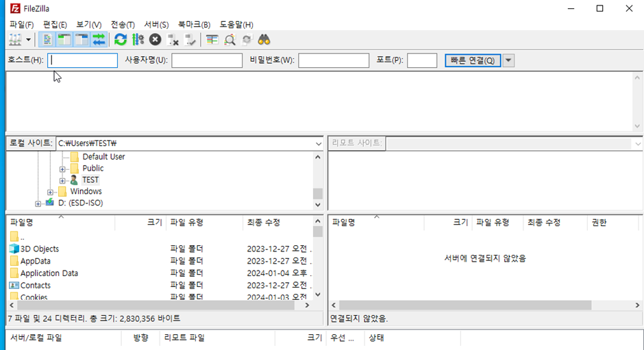Image resolution: width=644 pixels, height=350 pixels.
Task: Select D: (ESD-ISO) drive in tree
Action: (81, 203)
